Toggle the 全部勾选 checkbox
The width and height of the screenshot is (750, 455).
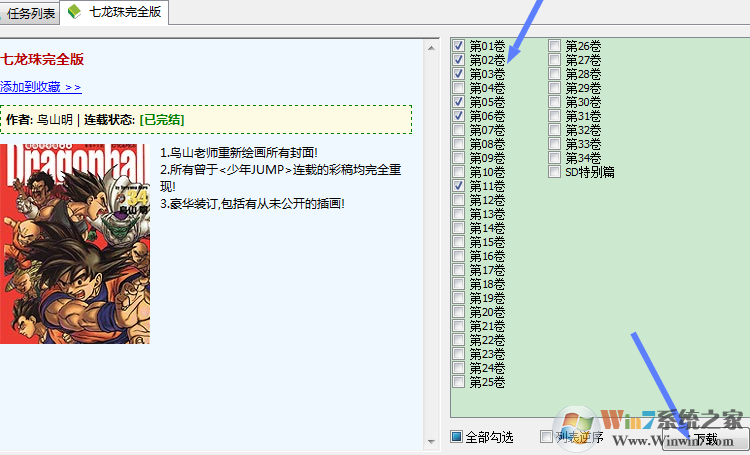456,437
